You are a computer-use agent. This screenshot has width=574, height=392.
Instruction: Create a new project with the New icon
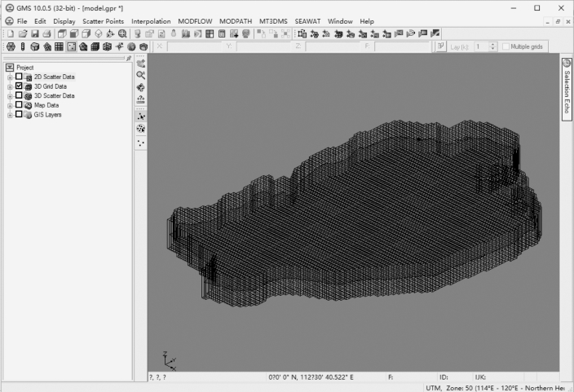(9, 33)
